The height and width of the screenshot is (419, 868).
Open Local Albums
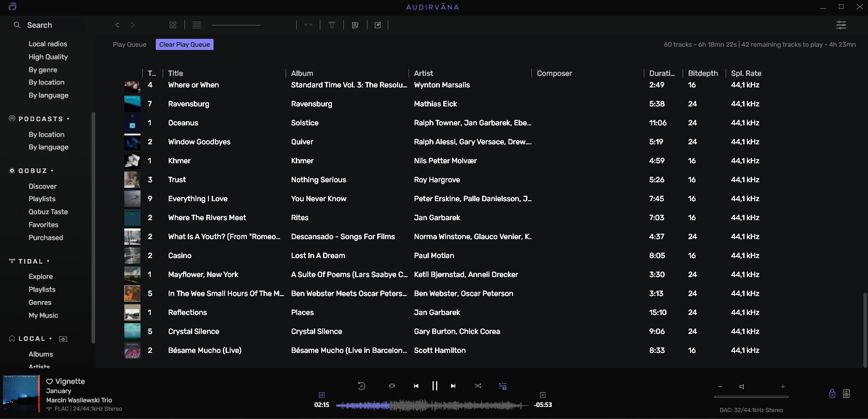pyautogui.click(x=41, y=354)
